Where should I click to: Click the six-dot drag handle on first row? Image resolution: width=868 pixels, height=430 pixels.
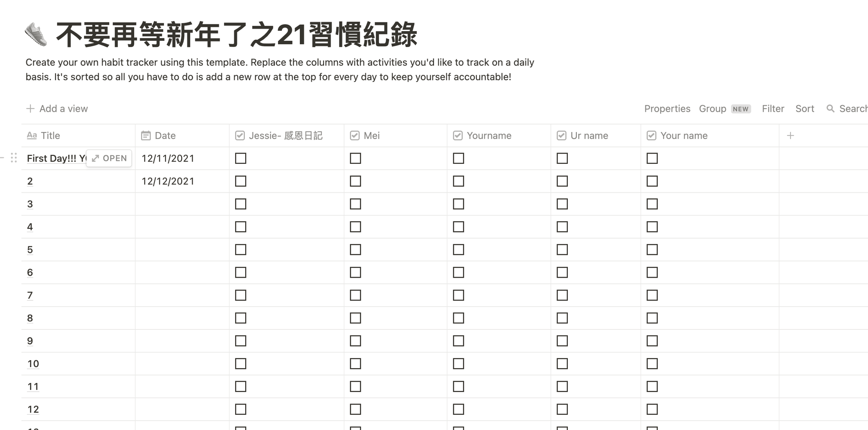coord(14,158)
